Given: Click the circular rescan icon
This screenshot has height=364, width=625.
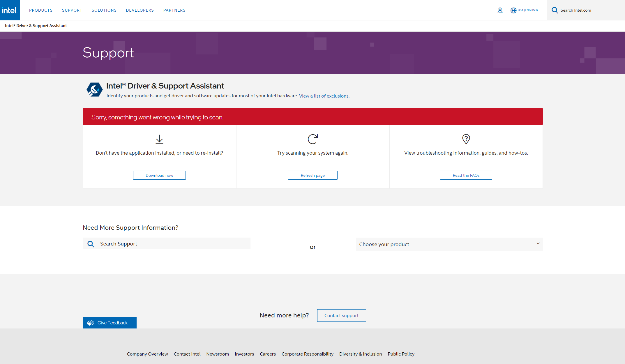Looking at the screenshot, I should tap(312, 139).
